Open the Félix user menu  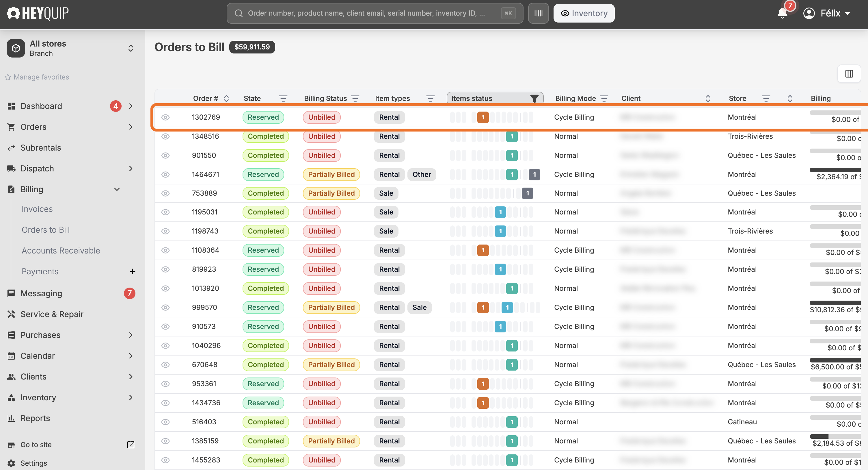click(827, 13)
